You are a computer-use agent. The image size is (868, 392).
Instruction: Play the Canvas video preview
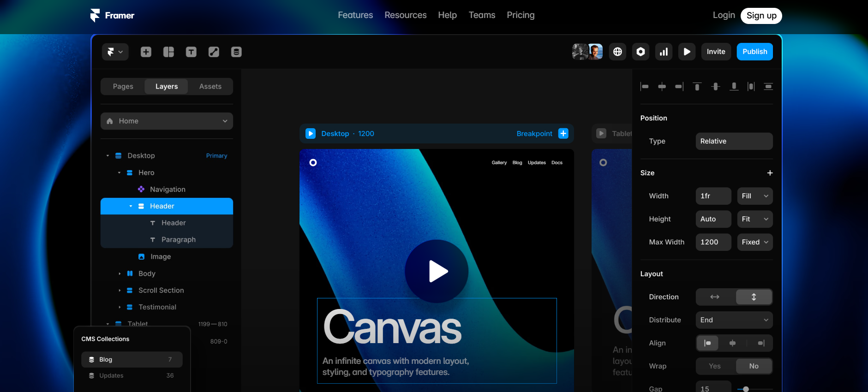(437, 271)
